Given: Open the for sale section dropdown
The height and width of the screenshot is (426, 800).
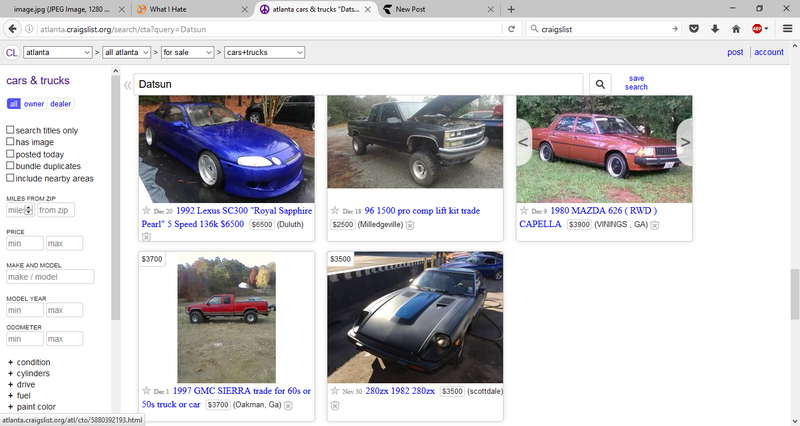Looking at the screenshot, I should click(187, 53).
